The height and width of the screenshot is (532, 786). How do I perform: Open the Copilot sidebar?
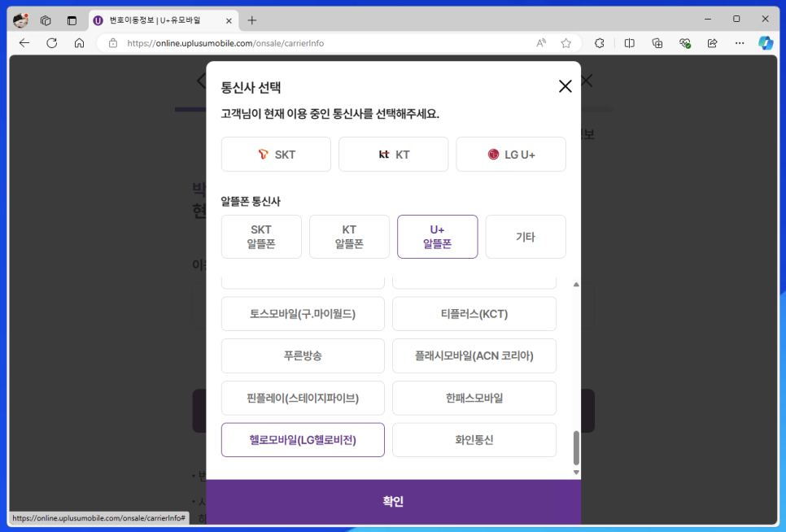coord(766,43)
